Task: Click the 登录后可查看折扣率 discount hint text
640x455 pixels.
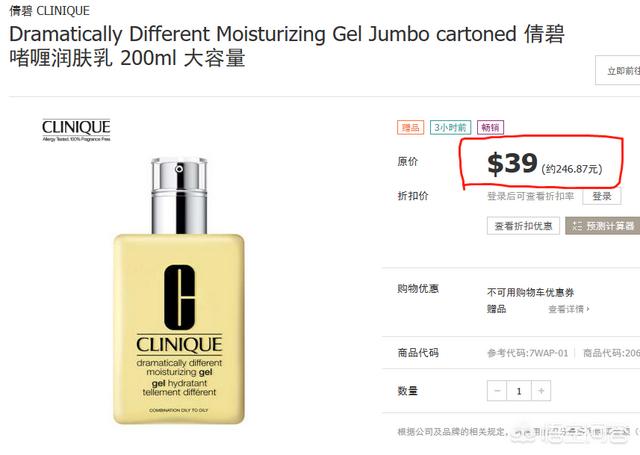Action: point(531,196)
